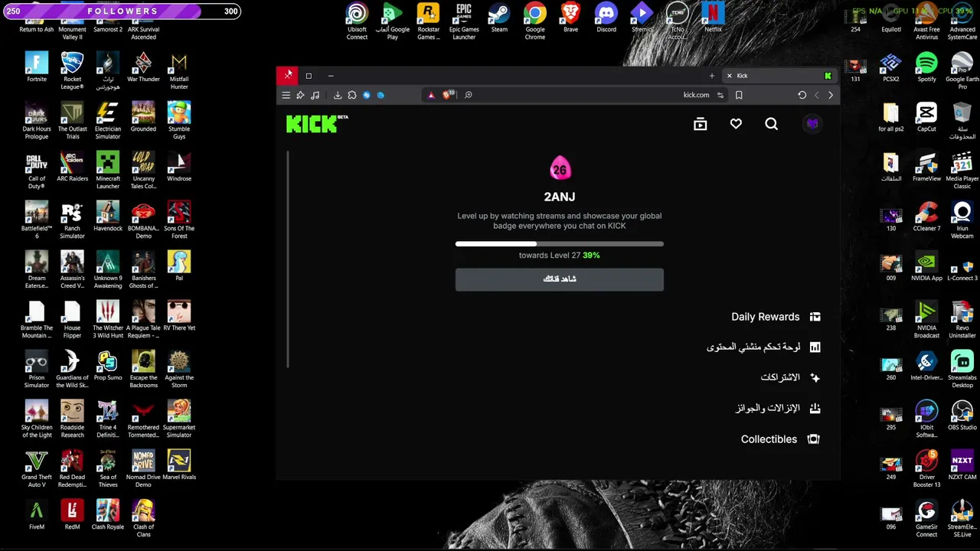The width and height of the screenshot is (980, 551).
Task: Open الإنزالات والجوائز menu item
Action: point(778,409)
